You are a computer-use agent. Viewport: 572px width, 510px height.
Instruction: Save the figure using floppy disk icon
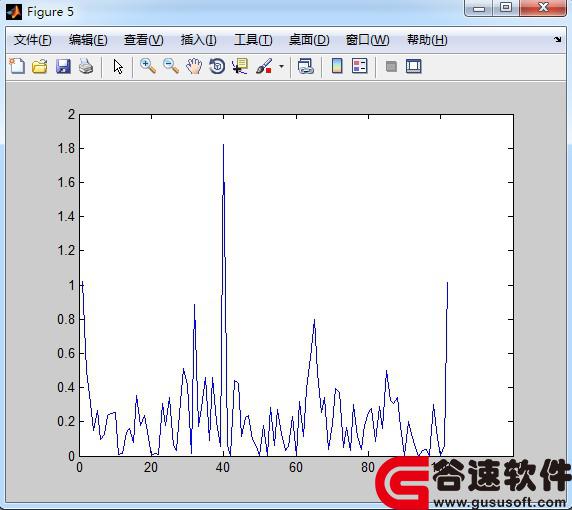63,66
